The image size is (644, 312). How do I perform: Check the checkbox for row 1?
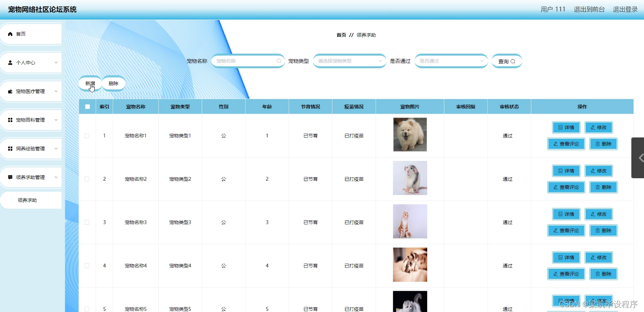tap(87, 135)
